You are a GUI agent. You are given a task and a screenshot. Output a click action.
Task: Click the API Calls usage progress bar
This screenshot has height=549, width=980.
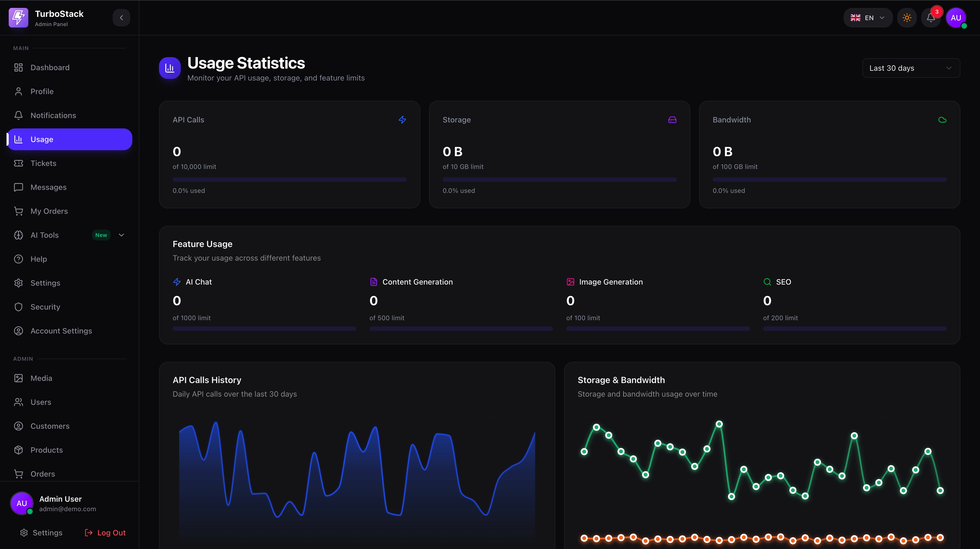tap(289, 180)
